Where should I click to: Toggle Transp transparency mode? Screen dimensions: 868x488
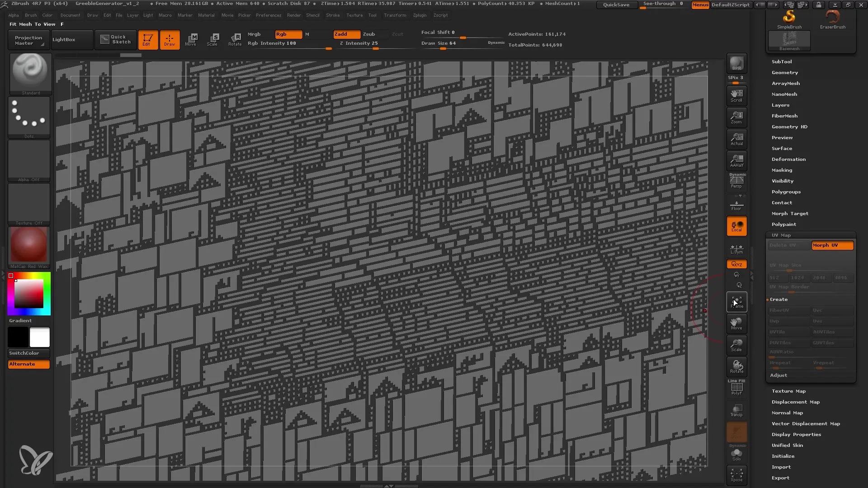(x=736, y=410)
